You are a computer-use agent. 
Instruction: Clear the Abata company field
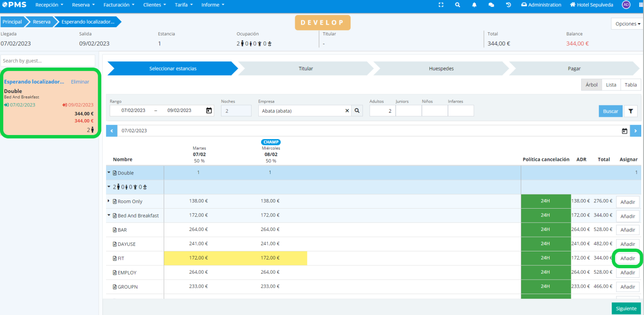pos(347,110)
